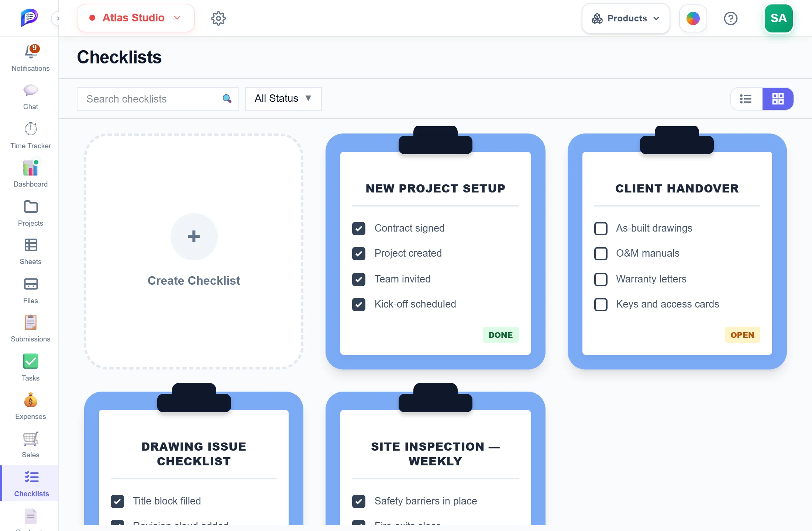
Task: Check the As-built drawings checkbox
Action: pyautogui.click(x=601, y=229)
